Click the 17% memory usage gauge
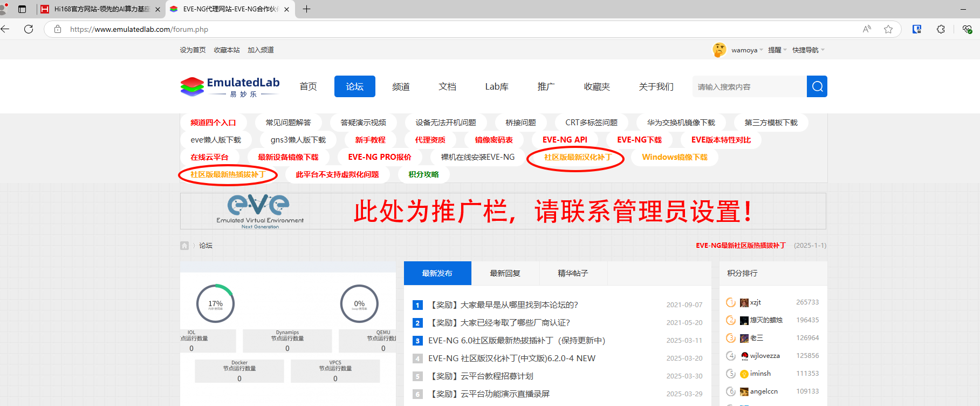The height and width of the screenshot is (406, 980). pyautogui.click(x=215, y=304)
